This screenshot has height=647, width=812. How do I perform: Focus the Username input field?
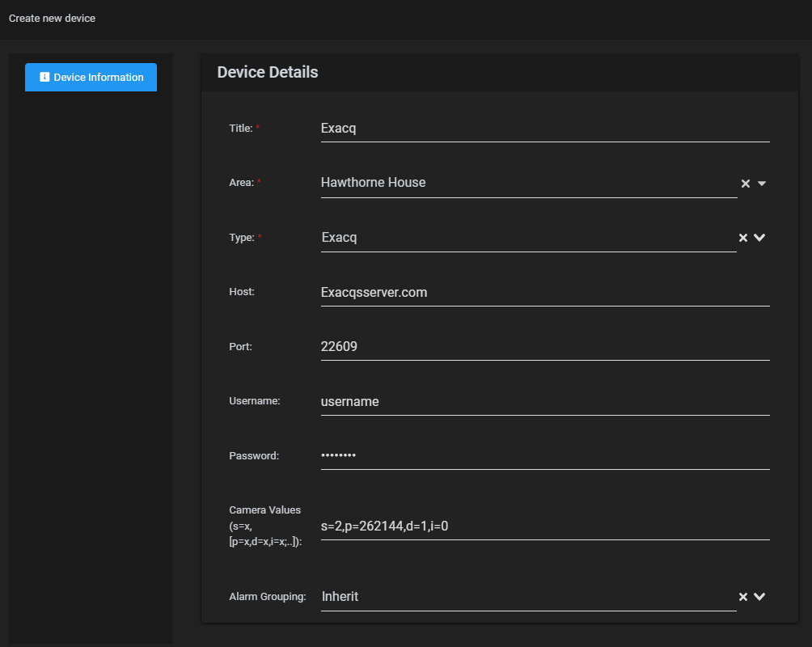[x=545, y=401]
